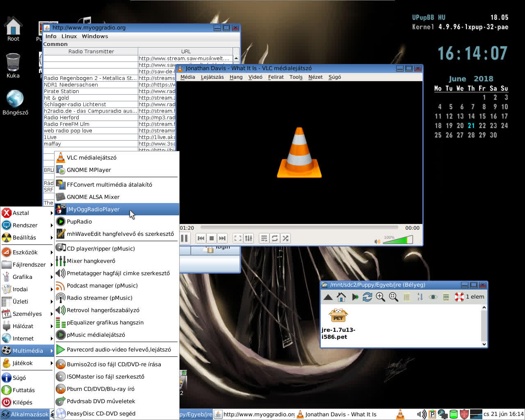Open pMusic médialejátszó entry
Image resolution: width=525 pixels, height=420 pixels.
point(117,335)
